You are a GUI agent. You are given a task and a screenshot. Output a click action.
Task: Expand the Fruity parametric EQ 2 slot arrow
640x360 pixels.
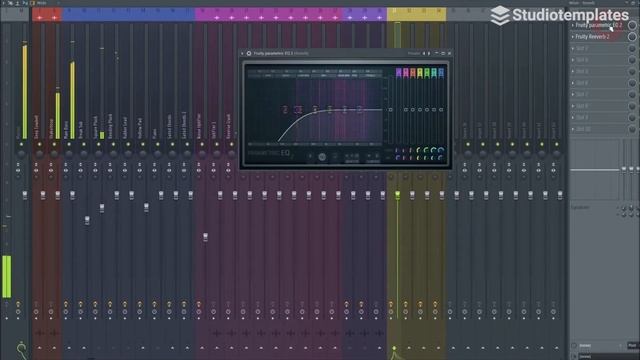click(573, 25)
